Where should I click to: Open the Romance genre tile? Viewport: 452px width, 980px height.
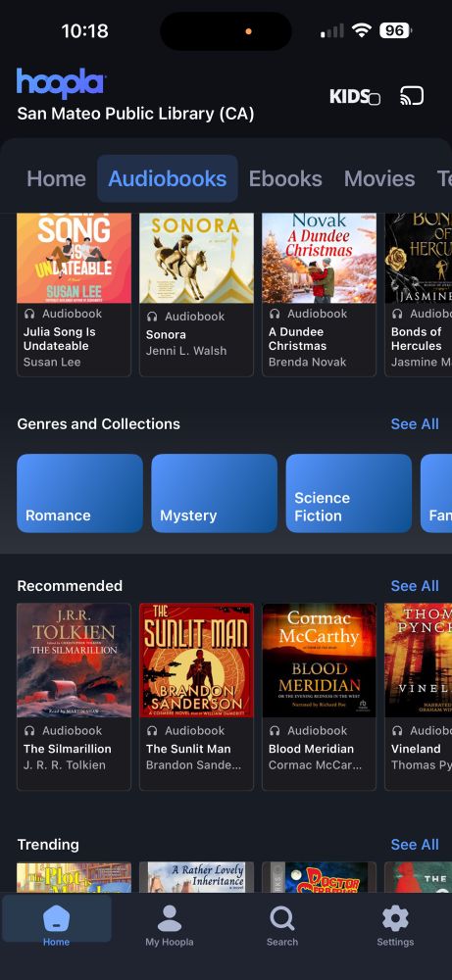coord(80,493)
